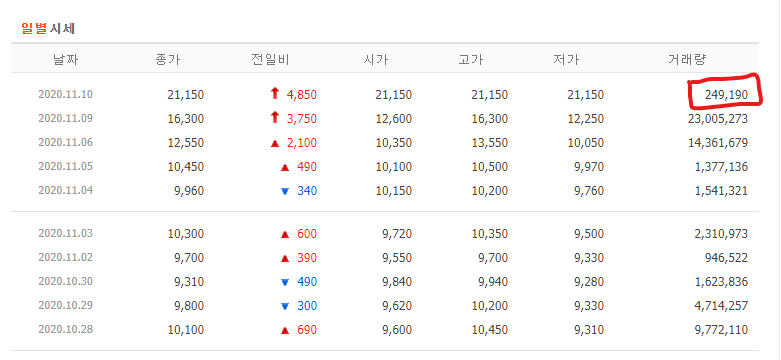
Task: Select date 2020.11.06
Action: tap(65, 142)
